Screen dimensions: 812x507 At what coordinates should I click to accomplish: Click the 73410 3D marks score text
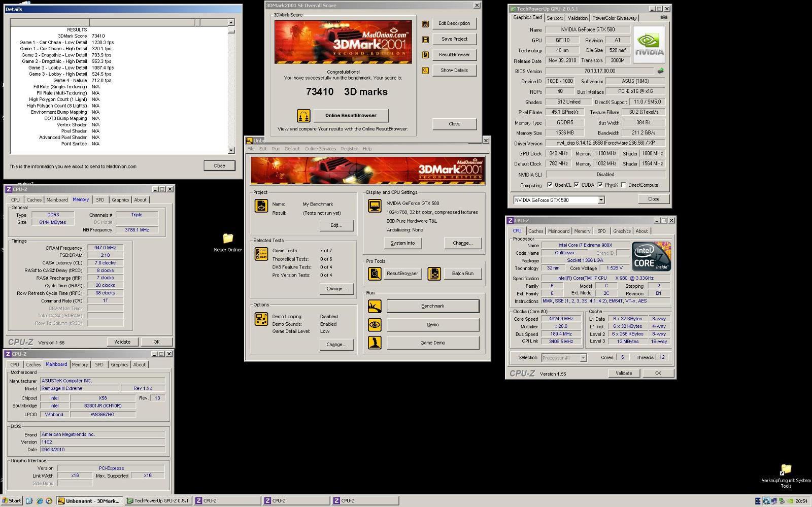point(347,92)
